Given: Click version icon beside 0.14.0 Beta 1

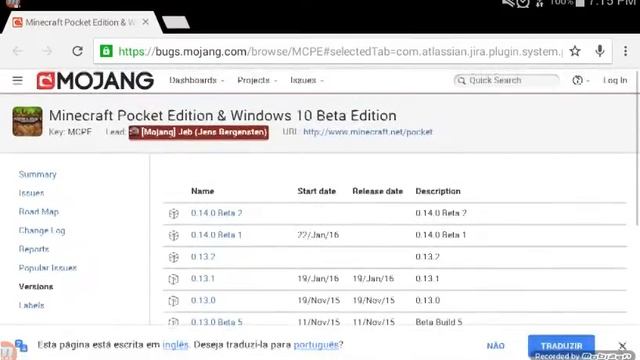Looking at the screenshot, I should click(173, 235).
